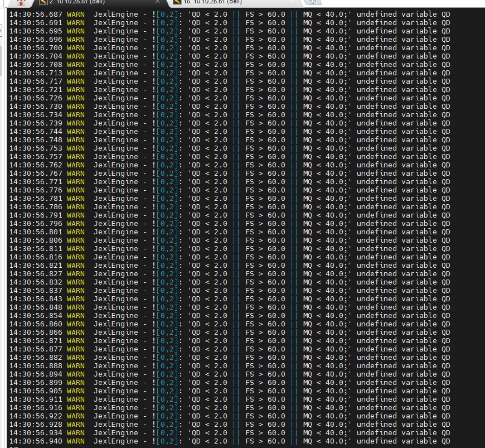Image resolution: width=485 pixels, height=448 pixels.
Task: Click the key icon on tab '2. 10.10.25.51'
Action: point(43,2)
